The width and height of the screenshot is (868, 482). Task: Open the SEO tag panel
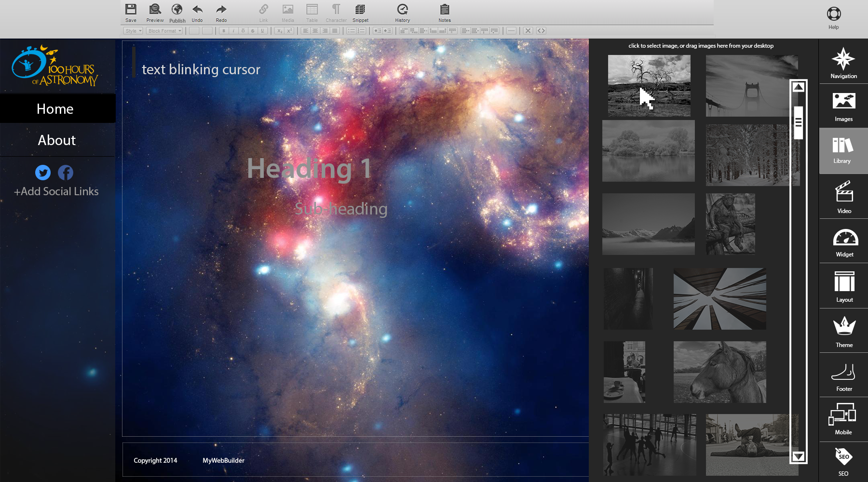[x=843, y=462]
